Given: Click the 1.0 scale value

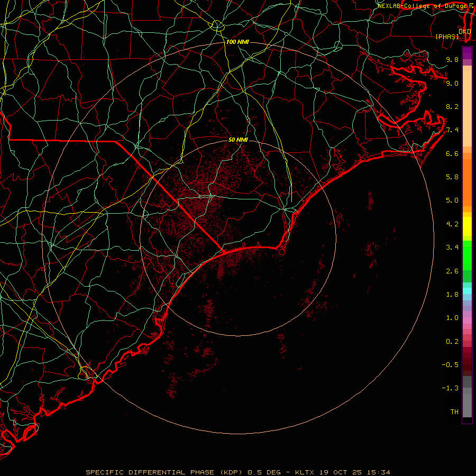Looking at the screenshot, I should pos(452,318).
